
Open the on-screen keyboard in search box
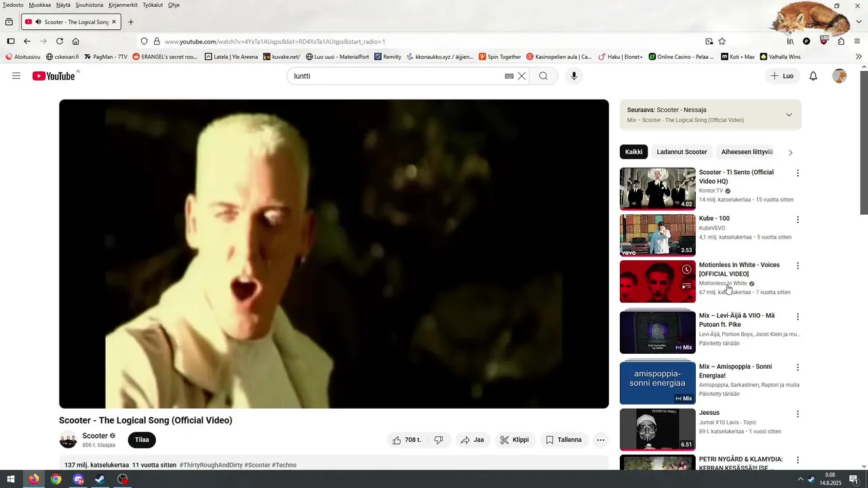pos(509,76)
